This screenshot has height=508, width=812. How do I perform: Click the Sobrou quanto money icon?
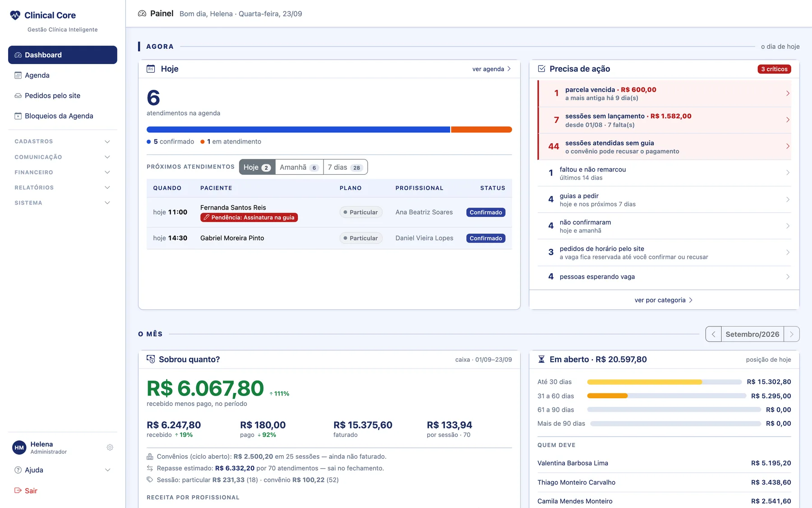[x=151, y=359]
